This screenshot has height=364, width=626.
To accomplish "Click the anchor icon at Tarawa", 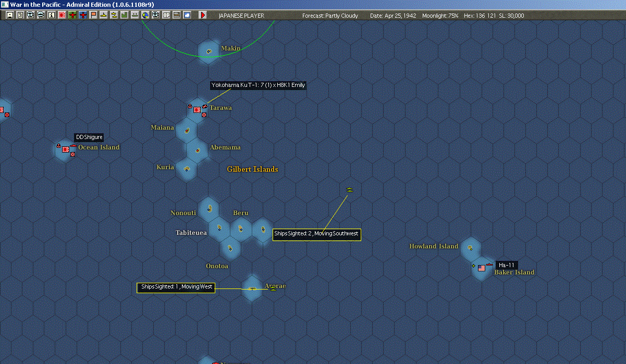I will (190, 106).
